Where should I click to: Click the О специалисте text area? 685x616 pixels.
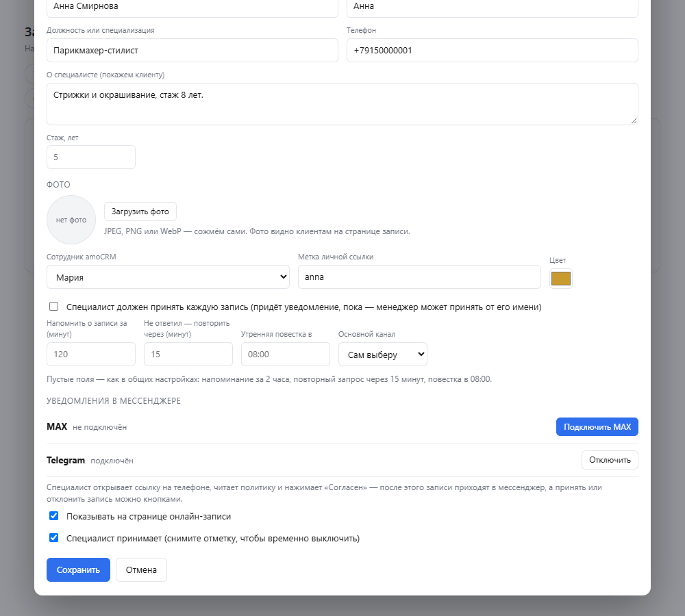click(342, 104)
